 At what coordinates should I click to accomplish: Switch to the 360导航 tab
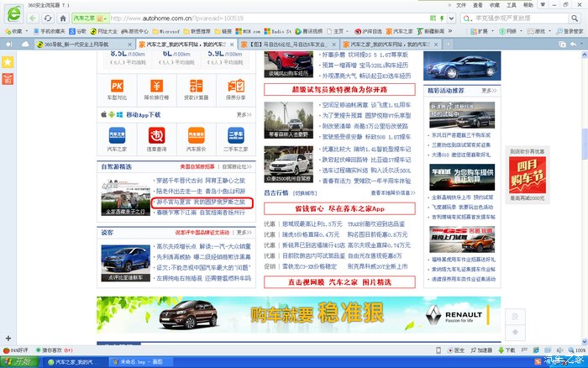84,43
